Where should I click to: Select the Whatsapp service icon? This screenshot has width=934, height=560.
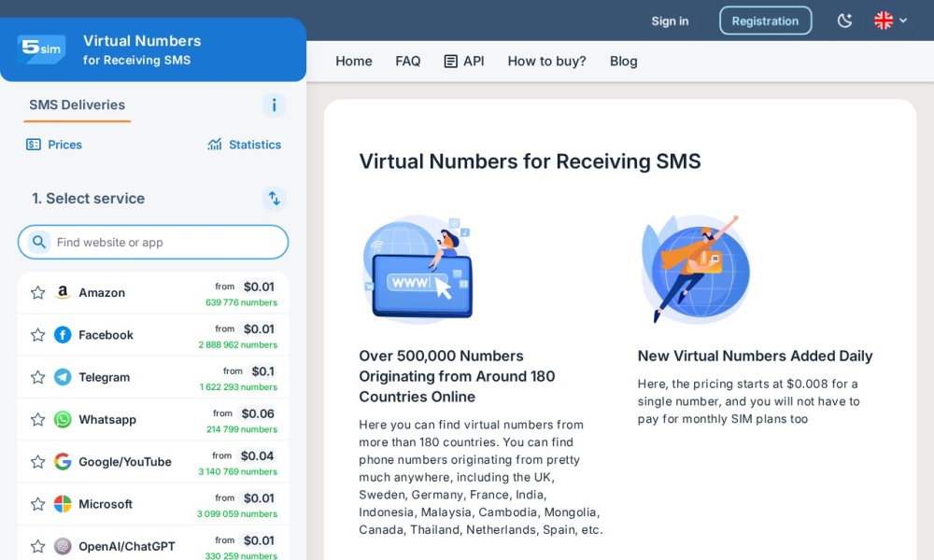coord(63,420)
